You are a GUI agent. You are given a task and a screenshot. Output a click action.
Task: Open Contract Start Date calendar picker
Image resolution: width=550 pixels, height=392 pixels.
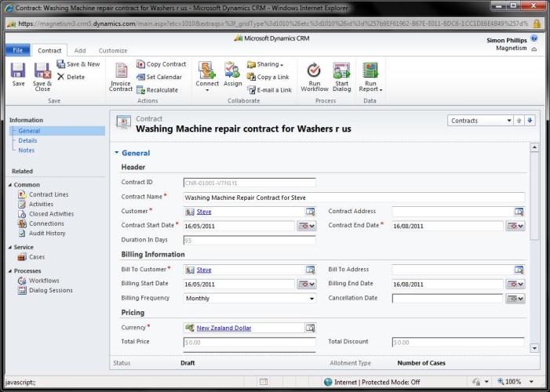pos(307,226)
